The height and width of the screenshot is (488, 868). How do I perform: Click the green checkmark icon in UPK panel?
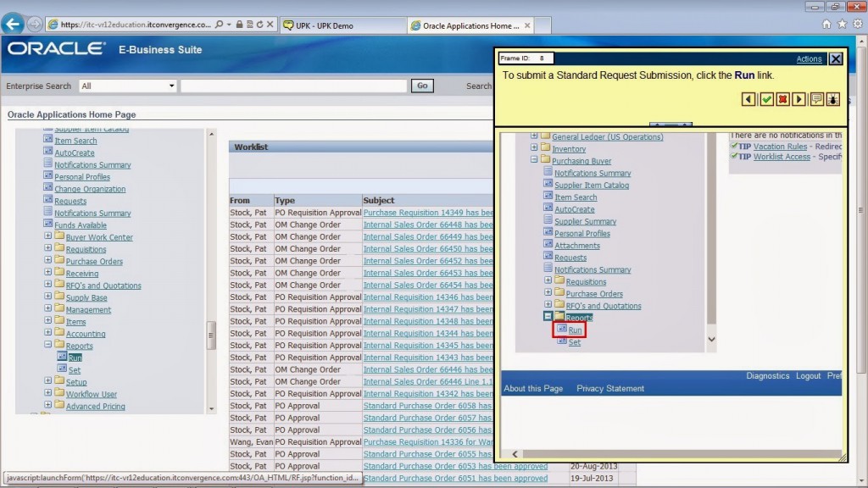pos(766,99)
